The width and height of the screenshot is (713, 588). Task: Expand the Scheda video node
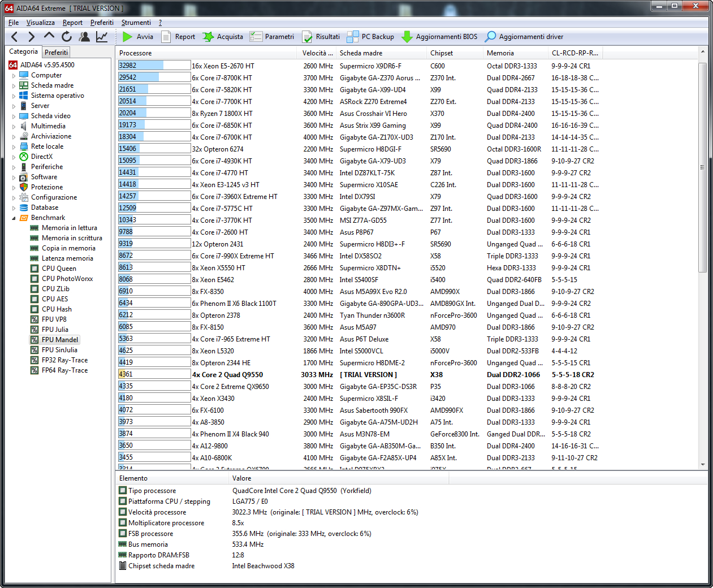(14, 116)
